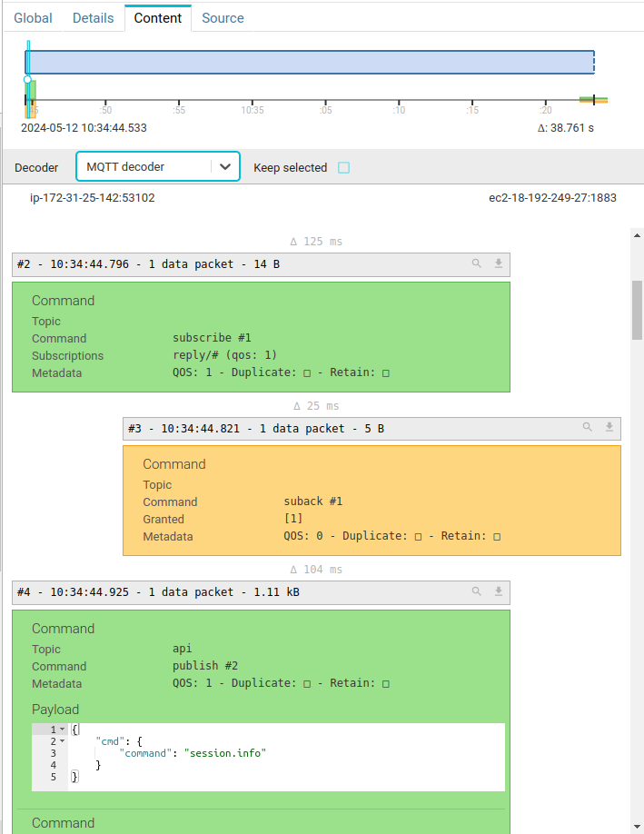Click the duration label Δ: 38.761 s
The image size is (644, 834).
coord(566,128)
